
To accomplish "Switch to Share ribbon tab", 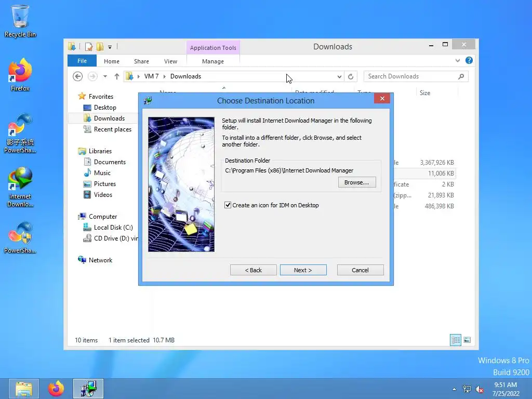I will click(x=141, y=61).
